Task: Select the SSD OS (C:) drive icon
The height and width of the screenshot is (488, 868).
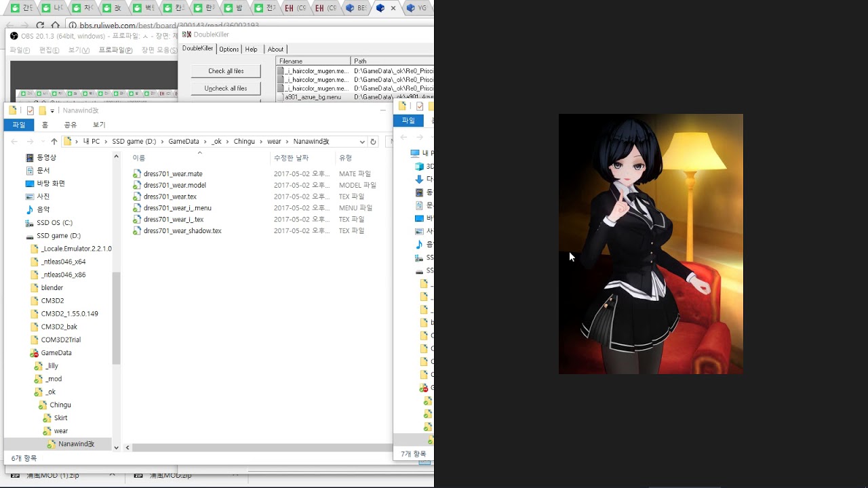Action: 29,223
